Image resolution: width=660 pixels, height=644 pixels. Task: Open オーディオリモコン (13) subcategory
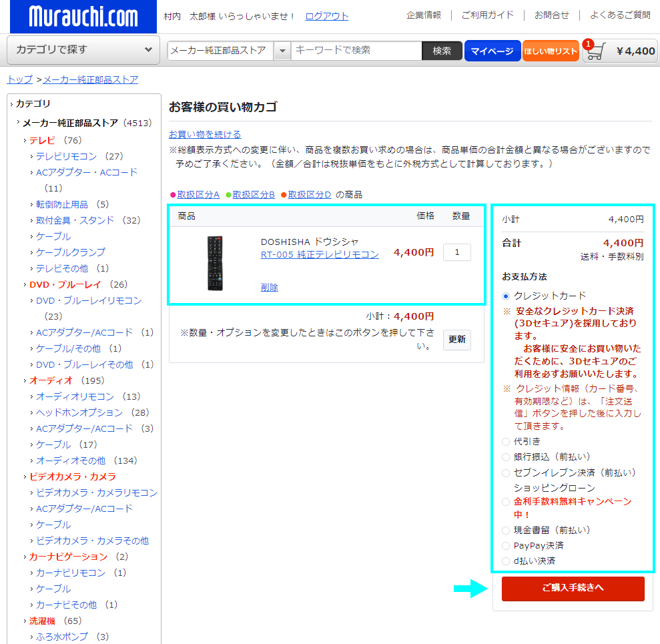(75, 396)
